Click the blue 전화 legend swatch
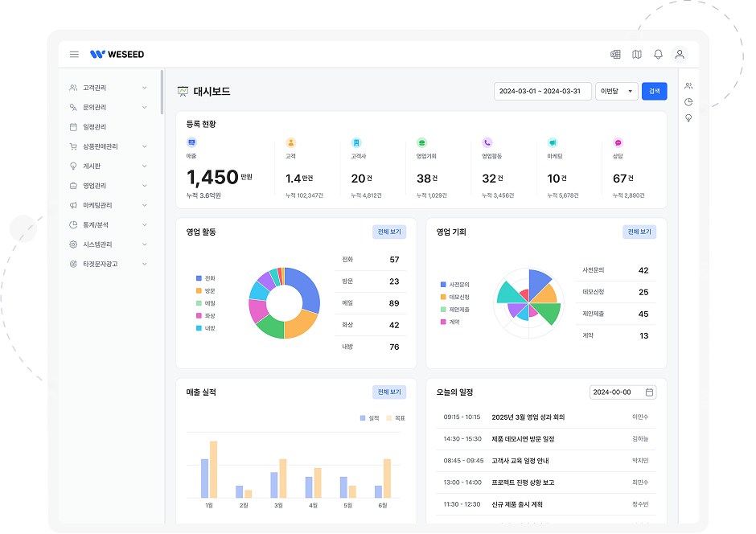The width and height of the screenshot is (756, 534). [x=199, y=278]
